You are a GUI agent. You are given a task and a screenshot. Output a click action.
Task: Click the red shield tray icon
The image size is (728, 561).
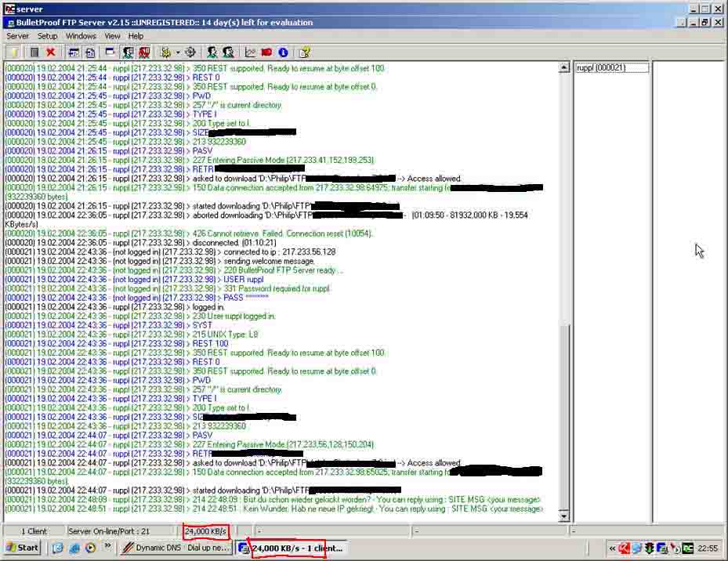(x=624, y=548)
